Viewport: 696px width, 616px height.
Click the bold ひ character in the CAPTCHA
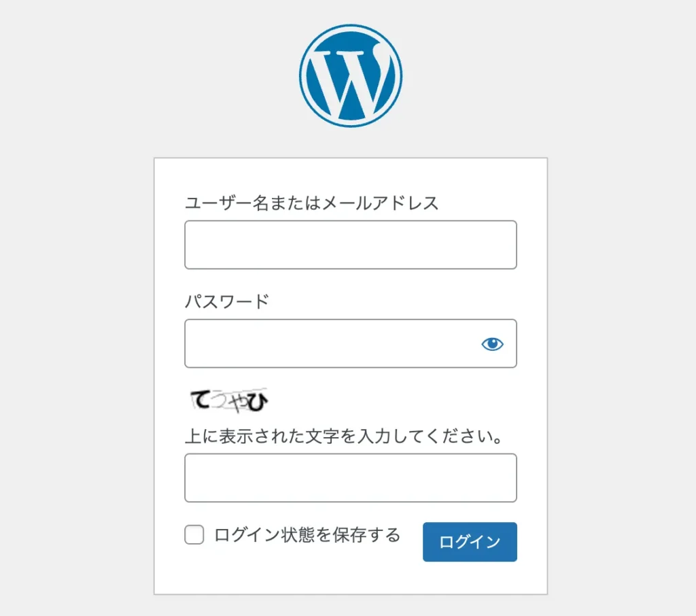pyautogui.click(x=256, y=403)
